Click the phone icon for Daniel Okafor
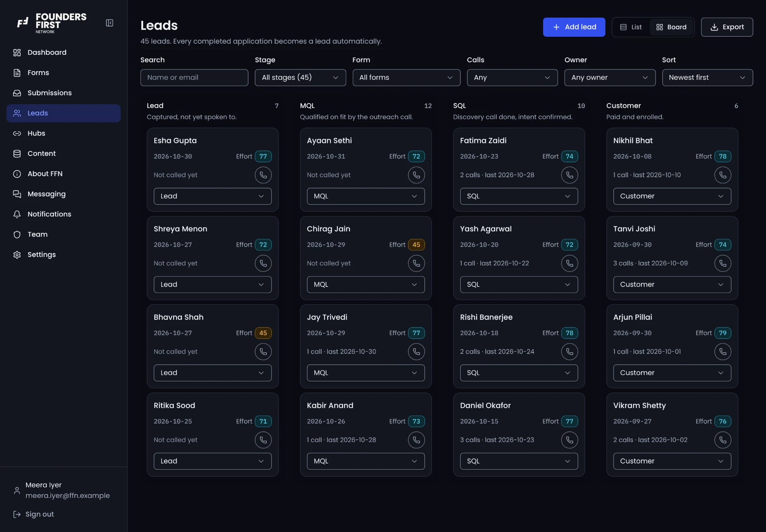Viewport: 766px width, 532px height. click(570, 440)
